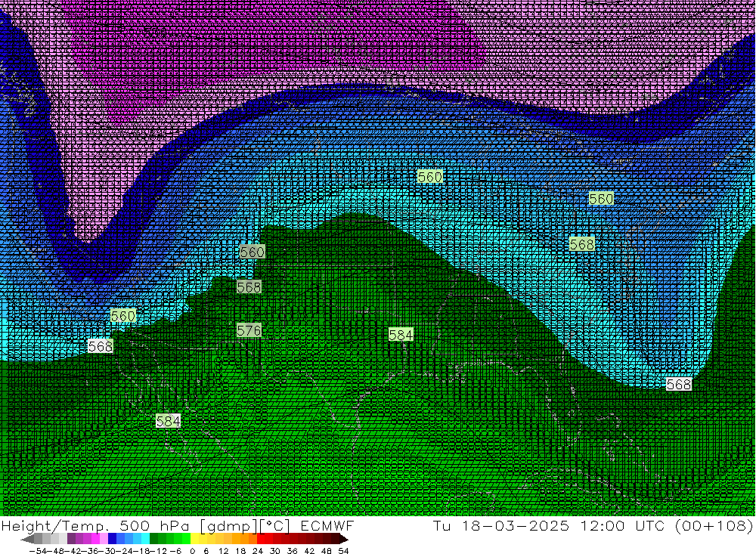Click the "36" legend value on the red side
The image size is (756, 554).
pyautogui.click(x=292, y=551)
